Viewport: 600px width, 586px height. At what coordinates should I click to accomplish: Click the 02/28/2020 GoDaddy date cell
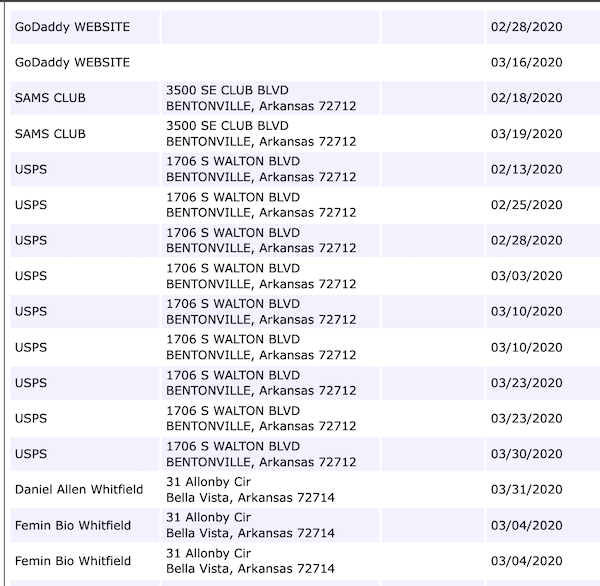click(527, 27)
